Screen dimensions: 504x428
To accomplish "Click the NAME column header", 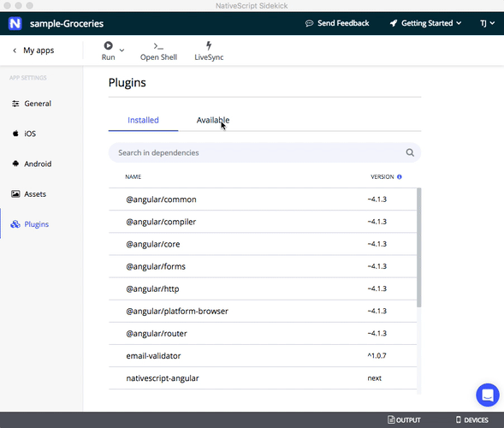I will tap(133, 177).
